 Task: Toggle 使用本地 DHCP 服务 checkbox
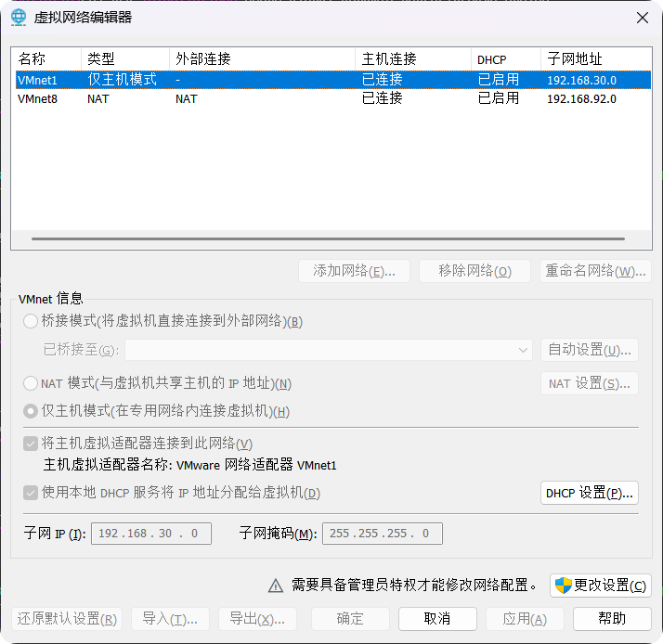[31, 493]
